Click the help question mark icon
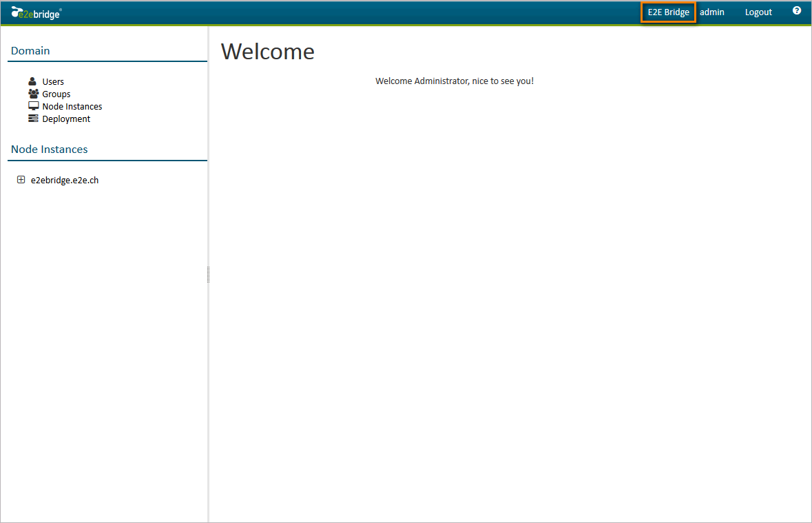The height and width of the screenshot is (523, 812). click(797, 11)
